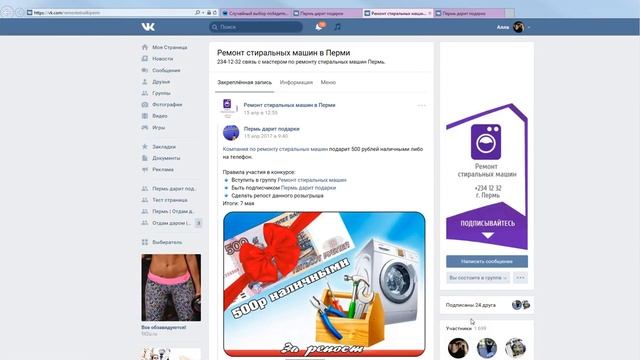
Task: Click the group icon beside Тест страница
Action: 144,200
